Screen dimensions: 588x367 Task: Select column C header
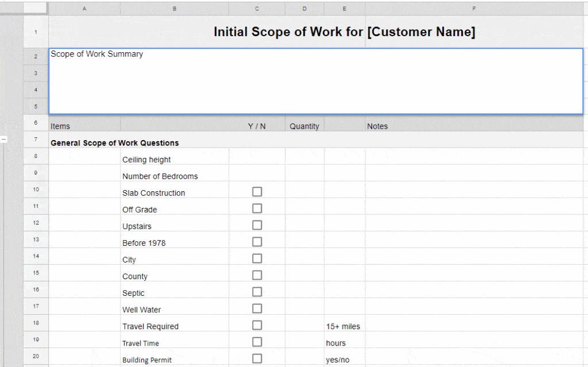tap(257, 8)
